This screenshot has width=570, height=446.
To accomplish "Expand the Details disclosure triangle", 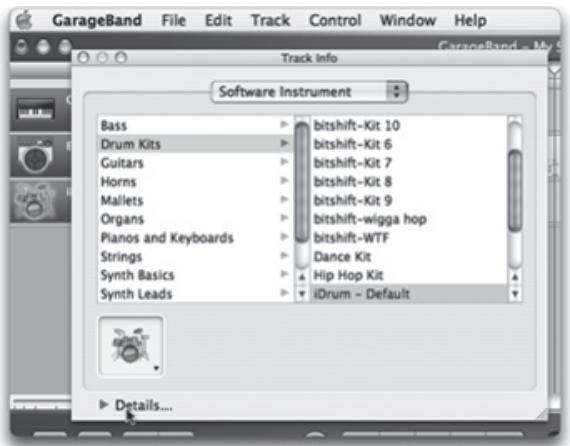I will [x=104, y=405].
